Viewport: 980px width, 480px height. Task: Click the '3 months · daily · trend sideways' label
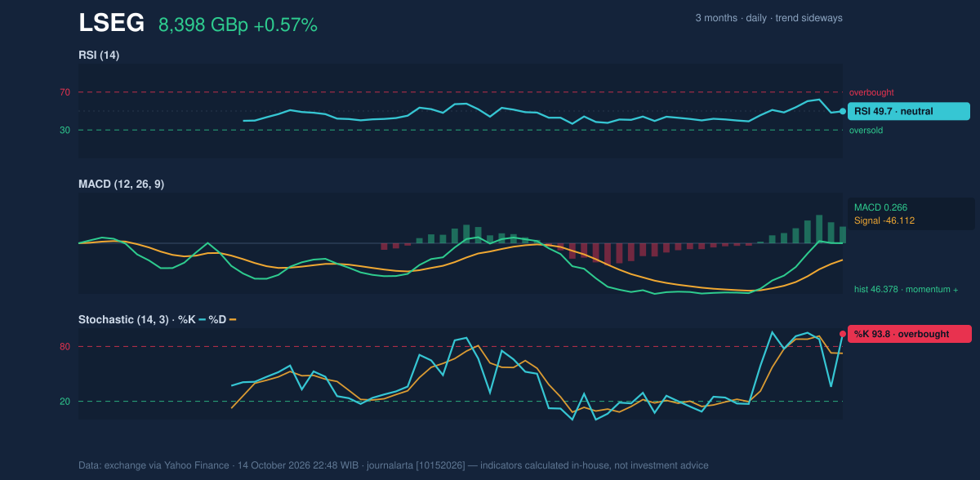click(768, 18)
